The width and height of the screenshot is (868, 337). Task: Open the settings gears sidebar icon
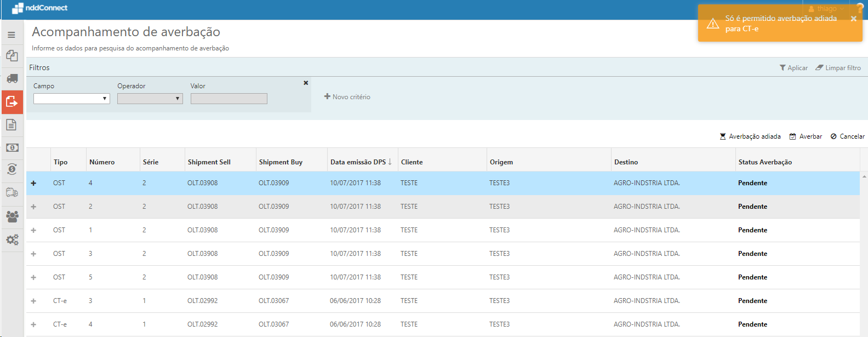pyautogui.click(x=12, y=240)
